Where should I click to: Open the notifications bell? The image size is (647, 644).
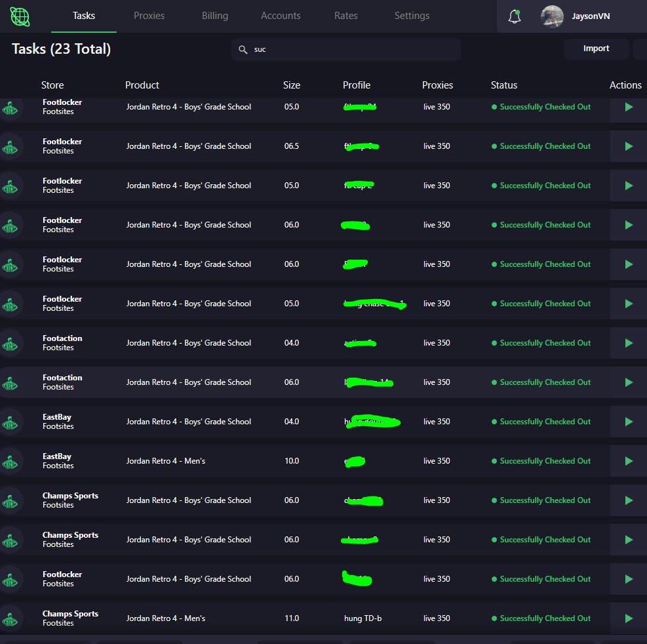click(x=515, y=16)
